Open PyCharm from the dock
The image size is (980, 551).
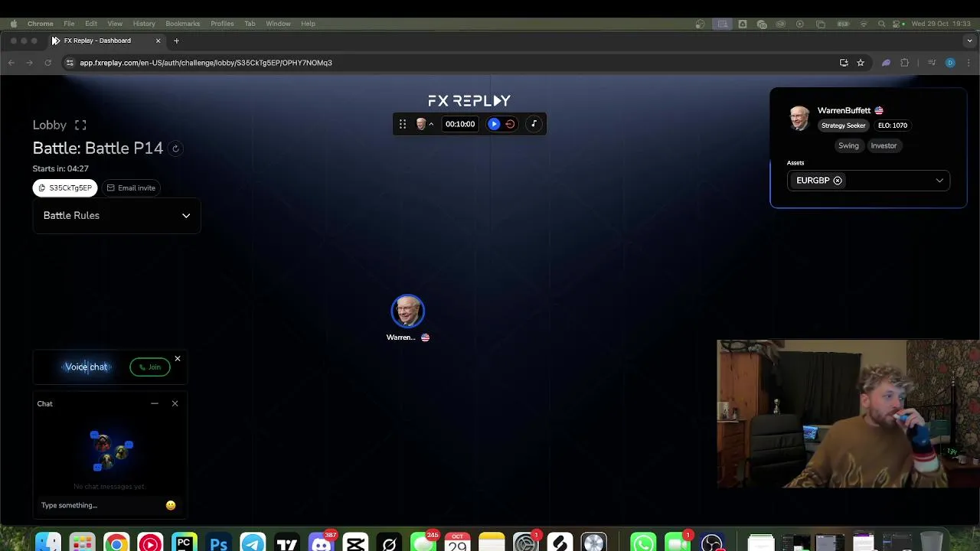(185, 543)
